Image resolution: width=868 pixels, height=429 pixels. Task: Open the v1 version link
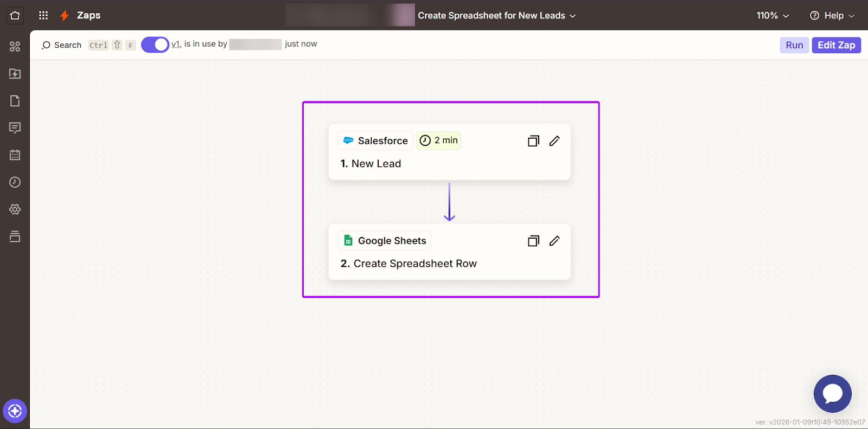click(176, 44)
